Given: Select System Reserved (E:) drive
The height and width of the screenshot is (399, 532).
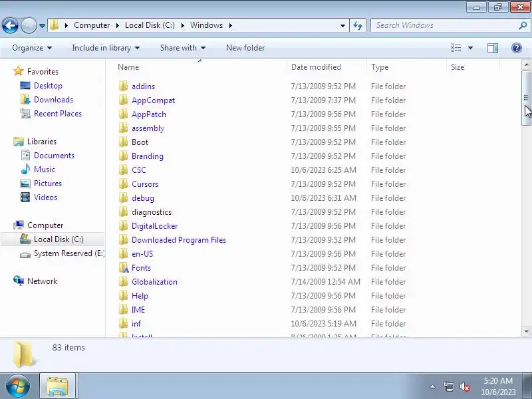Looking at the screenshot, I should (x=69, y=253).
